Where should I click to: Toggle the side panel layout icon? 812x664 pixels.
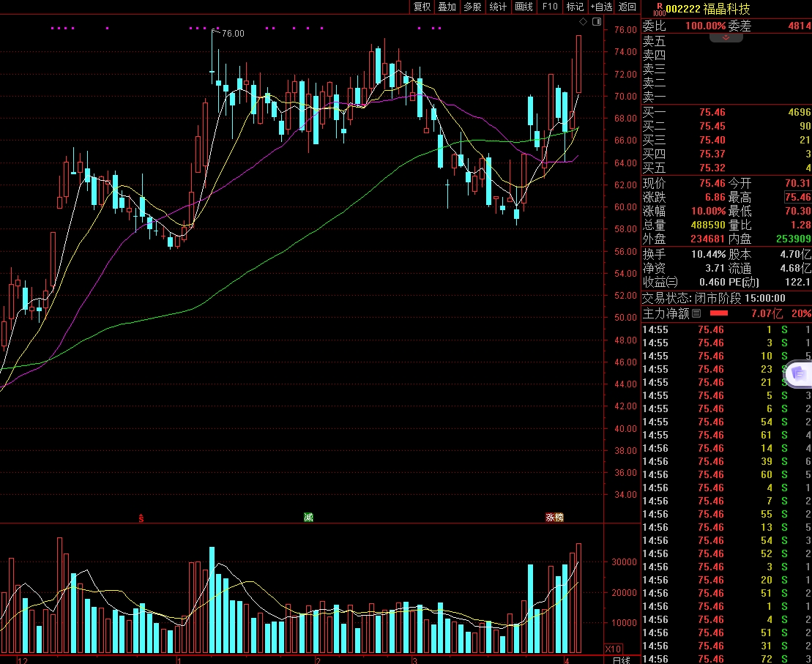[x=597, y=22]
